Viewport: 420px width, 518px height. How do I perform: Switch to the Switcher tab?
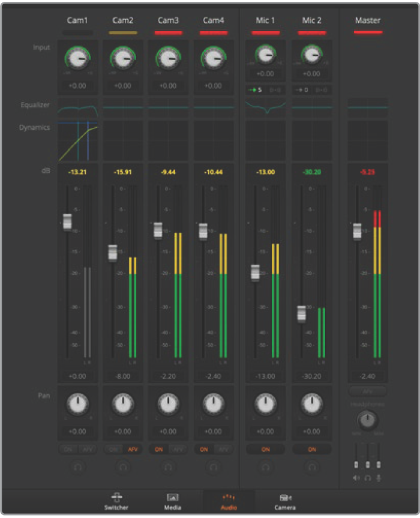(x=116, y=501)
